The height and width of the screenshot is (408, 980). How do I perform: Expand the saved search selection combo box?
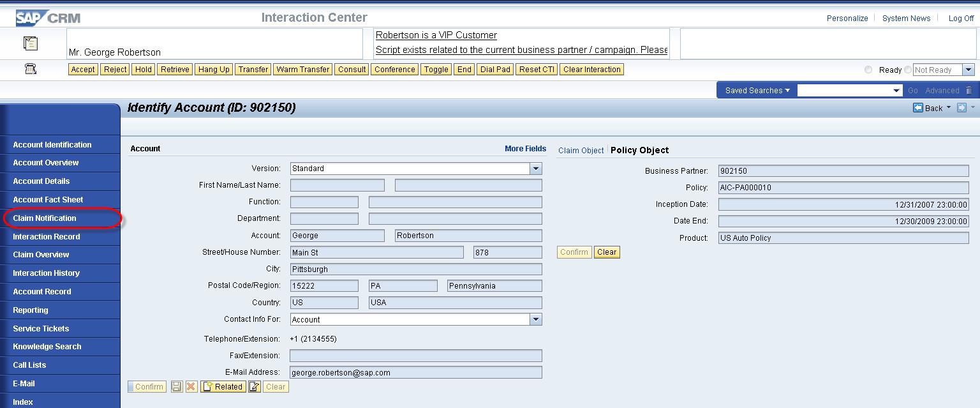[897, 91]
